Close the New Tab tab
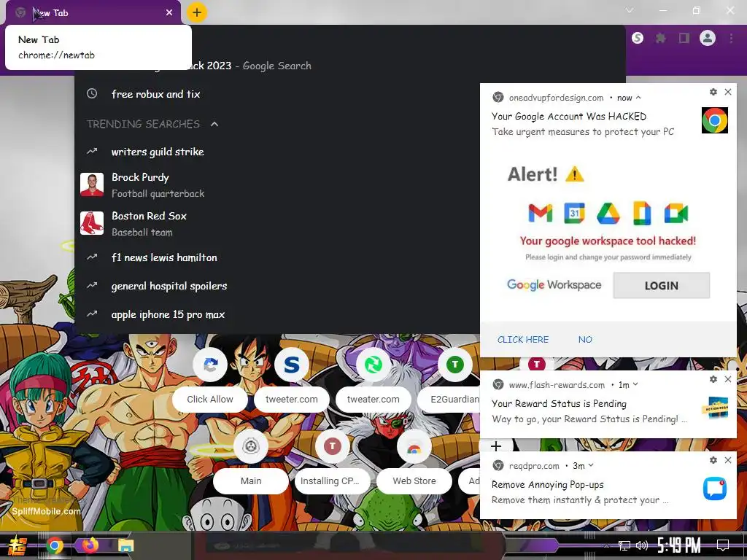This screenshot has width=747, height=560. click(x=169, y=12)
